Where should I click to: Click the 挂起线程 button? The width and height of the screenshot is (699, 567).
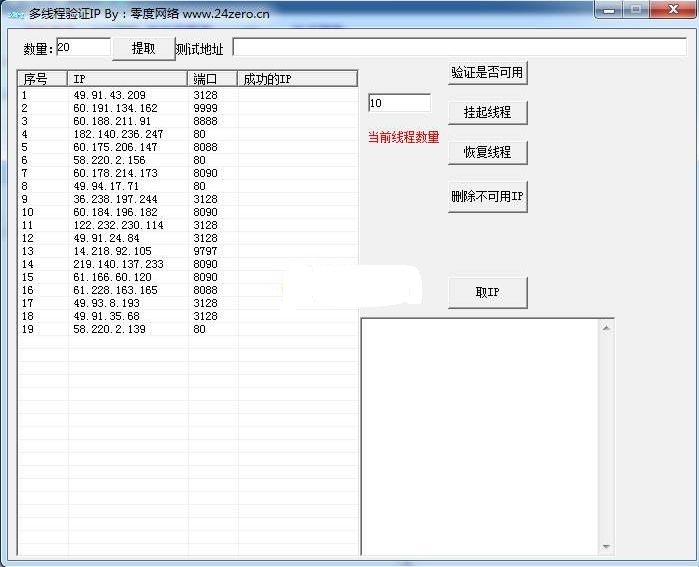pyautogui.click(x=487, y=112)
